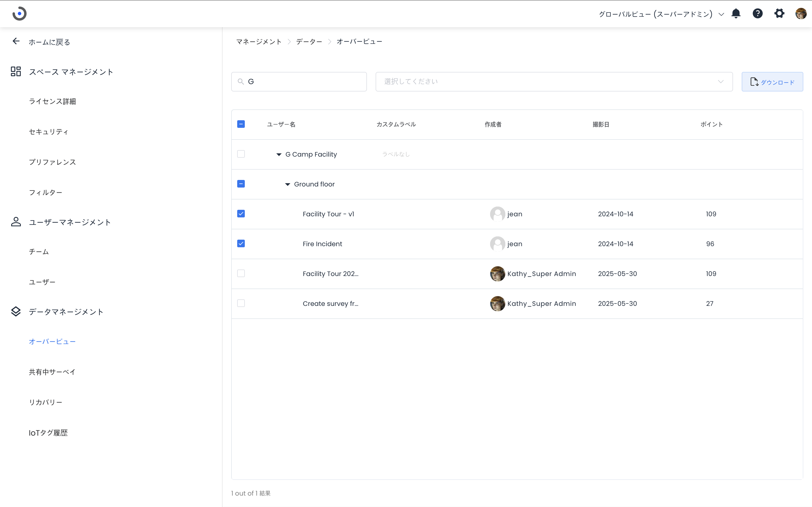
Task: Click スペース マネージメント section title
Action: (71, 72)
